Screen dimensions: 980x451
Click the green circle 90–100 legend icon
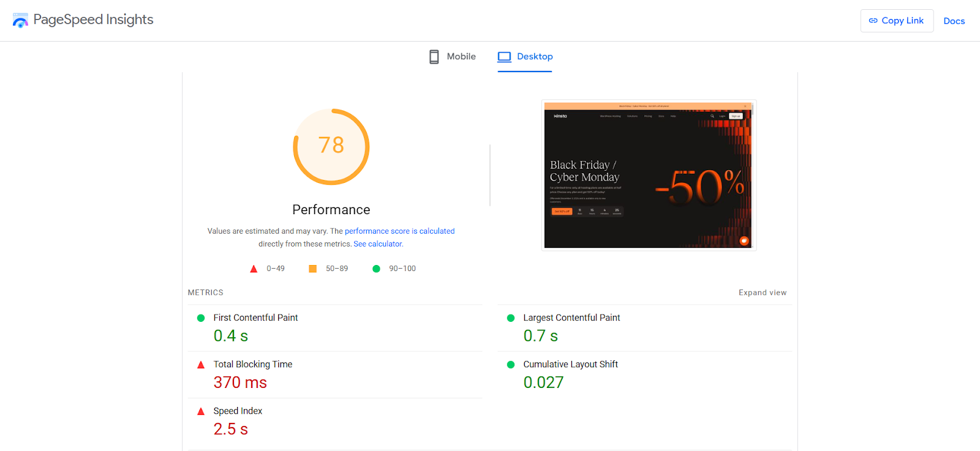[376, 269]
